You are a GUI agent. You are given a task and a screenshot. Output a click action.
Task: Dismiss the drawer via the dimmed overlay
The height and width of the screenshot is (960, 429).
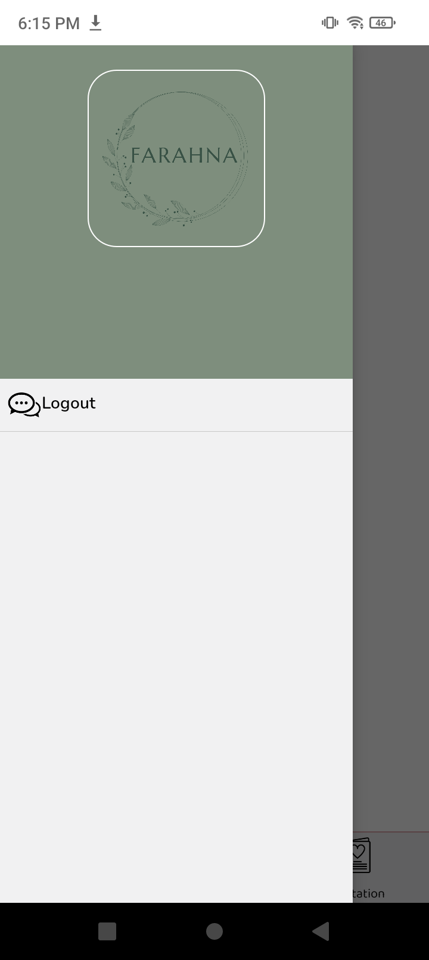click(390, 429)
